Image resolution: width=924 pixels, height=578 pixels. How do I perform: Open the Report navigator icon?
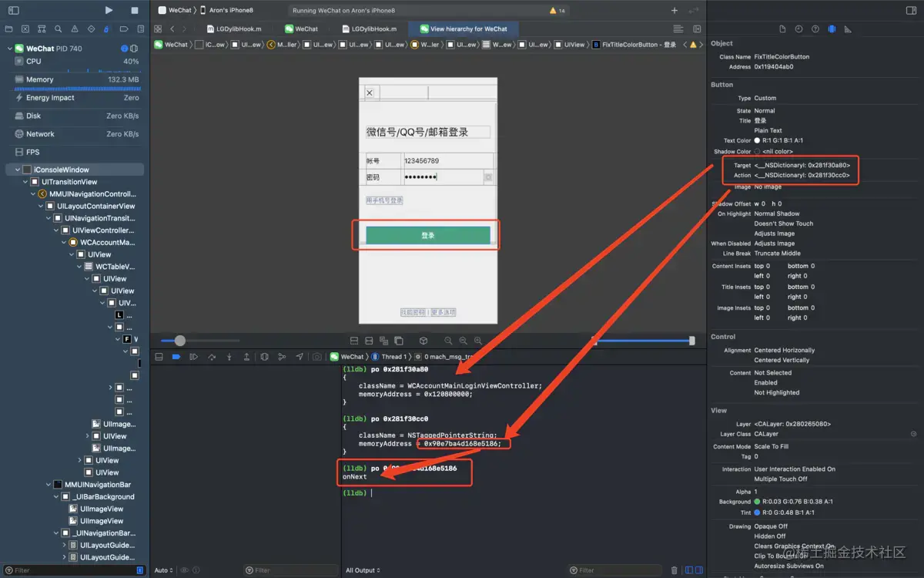click(139, 29)
